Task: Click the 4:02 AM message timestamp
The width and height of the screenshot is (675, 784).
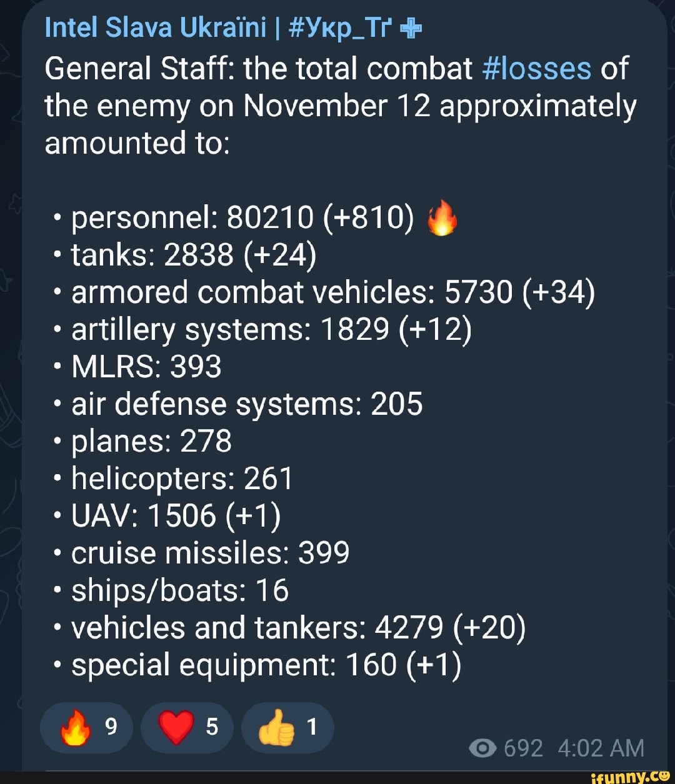Action: pyautogui.click(x=601, y=748)
